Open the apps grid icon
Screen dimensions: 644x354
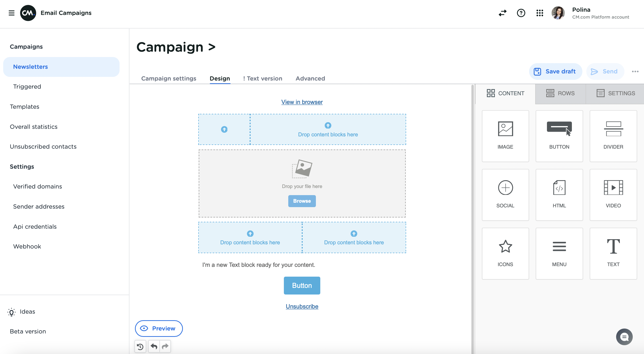pyautogui.click(x=540, y=13)
